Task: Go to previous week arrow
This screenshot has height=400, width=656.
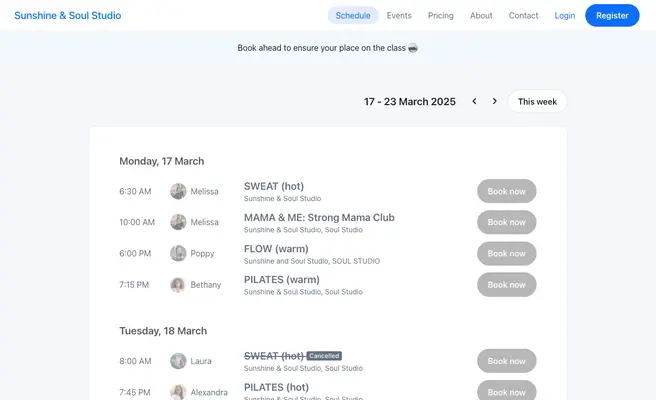Action: point(474,101)
